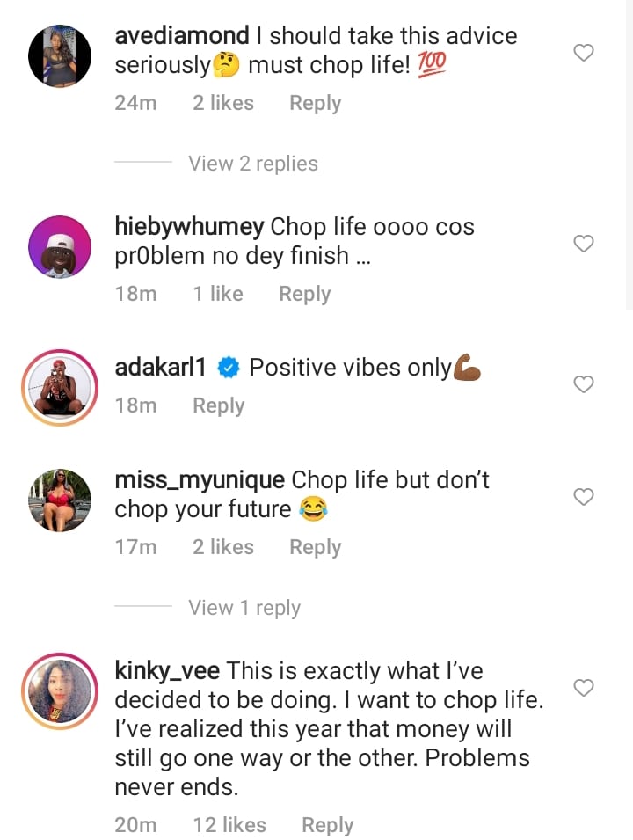Expand View 2 replies under avediamond

click(252, 164)
